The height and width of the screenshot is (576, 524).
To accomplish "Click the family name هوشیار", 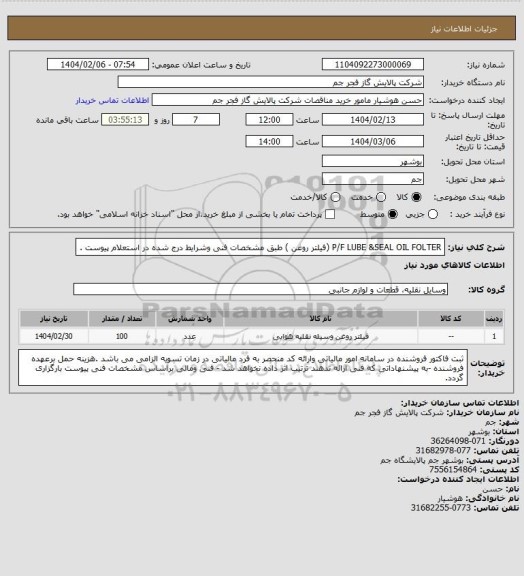I will (450, 498).
